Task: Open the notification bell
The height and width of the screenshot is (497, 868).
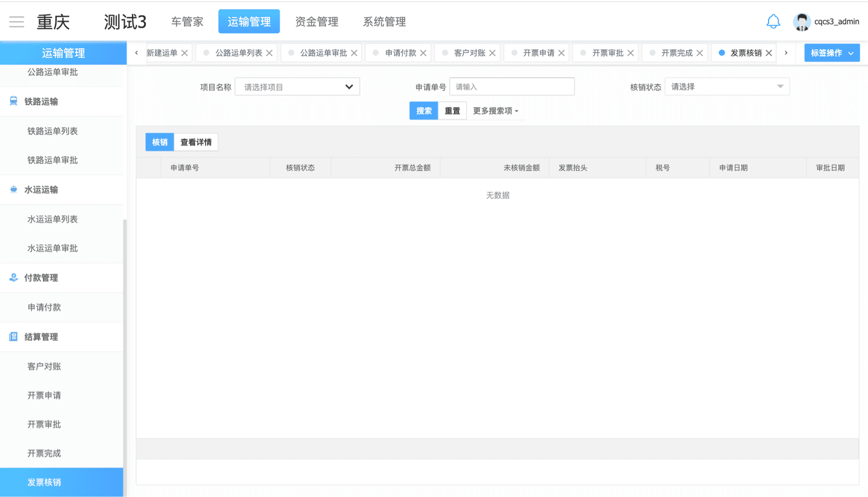Action: [x=773, y=22]
